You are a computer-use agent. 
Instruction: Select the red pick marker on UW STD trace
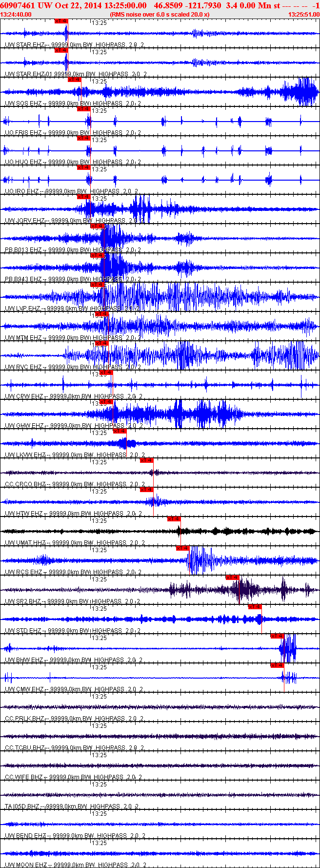[255, 607]
